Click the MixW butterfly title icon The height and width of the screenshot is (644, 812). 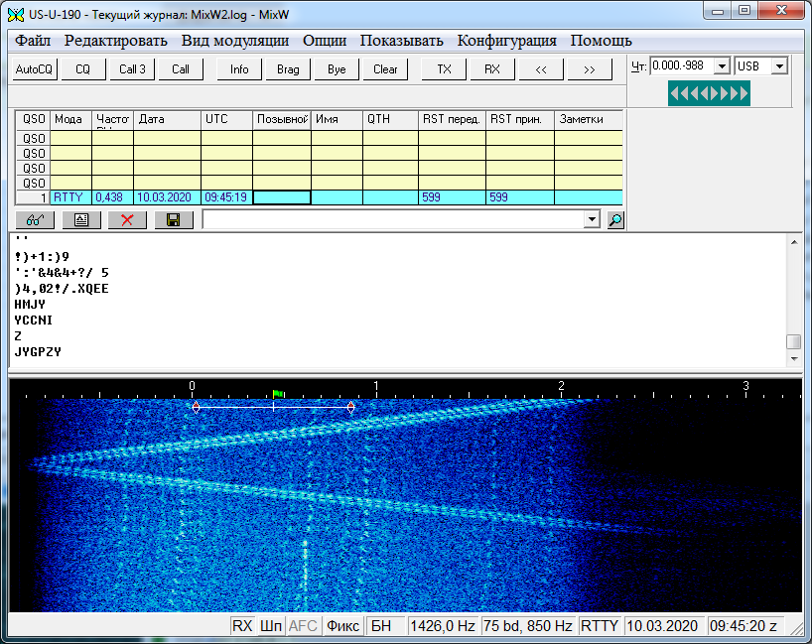(x=16, y=15)
